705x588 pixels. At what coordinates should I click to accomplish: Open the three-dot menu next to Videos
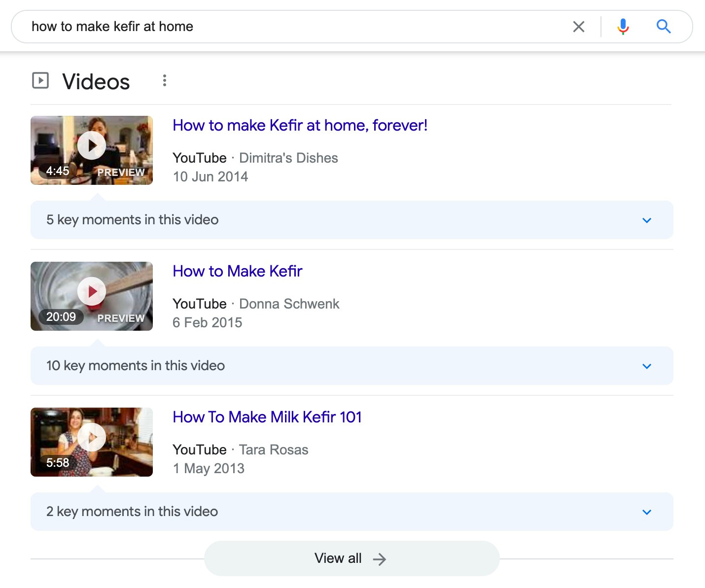pyautogui.click(x=164, y=80)
